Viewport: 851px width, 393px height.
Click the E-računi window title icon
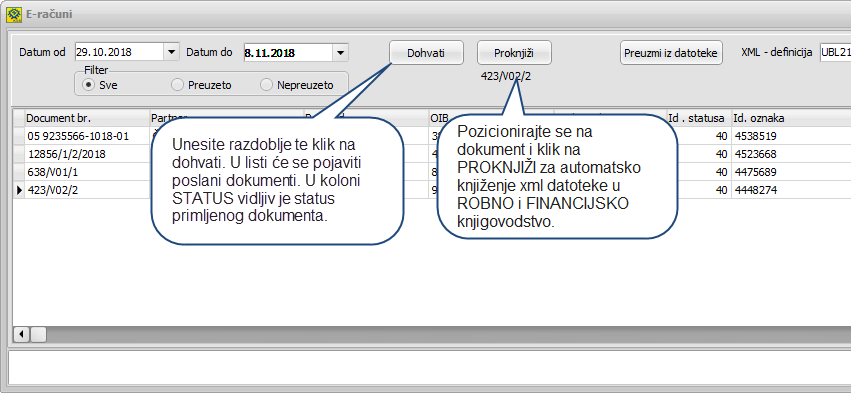coord(14,14)
